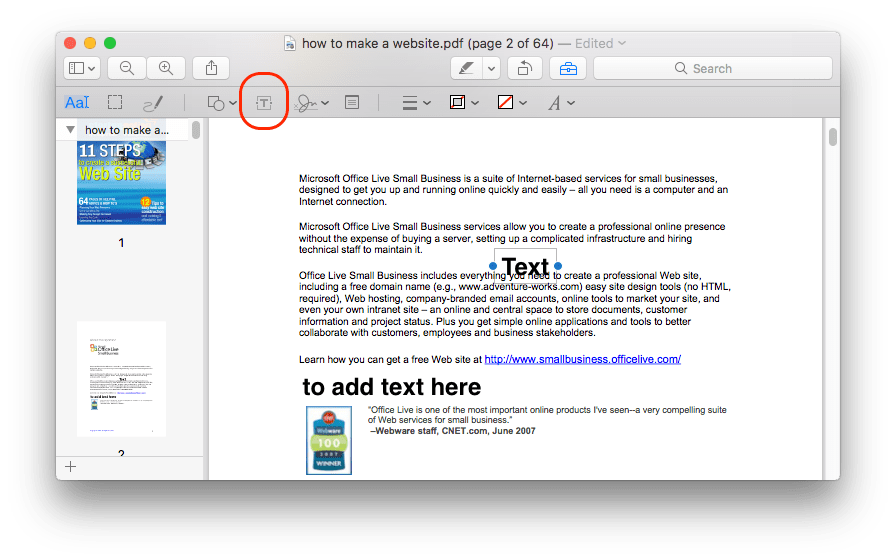896x560 pixels.
Task: Click the Text box tool
Action: pyautogui.click(x=263, y=103)
